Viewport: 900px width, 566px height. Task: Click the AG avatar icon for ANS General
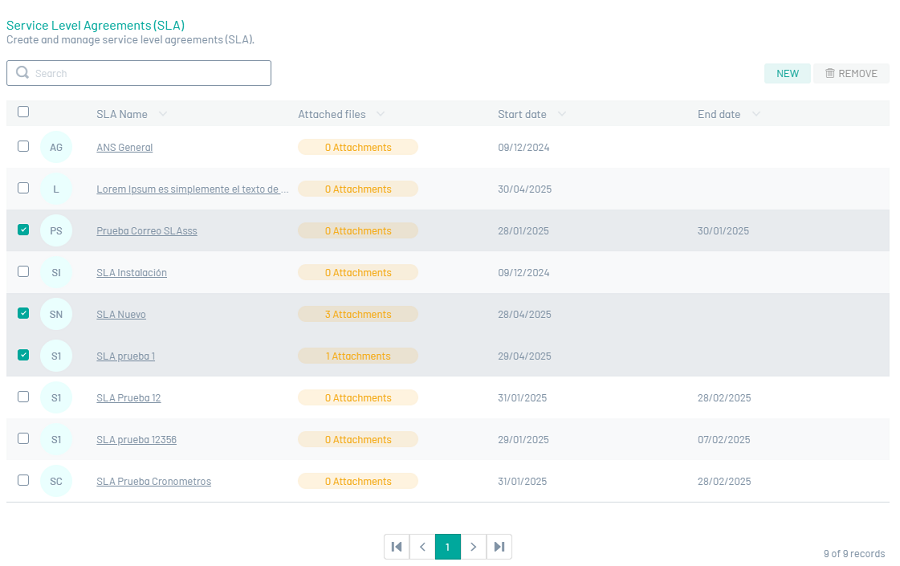click(x=56, y=148)
